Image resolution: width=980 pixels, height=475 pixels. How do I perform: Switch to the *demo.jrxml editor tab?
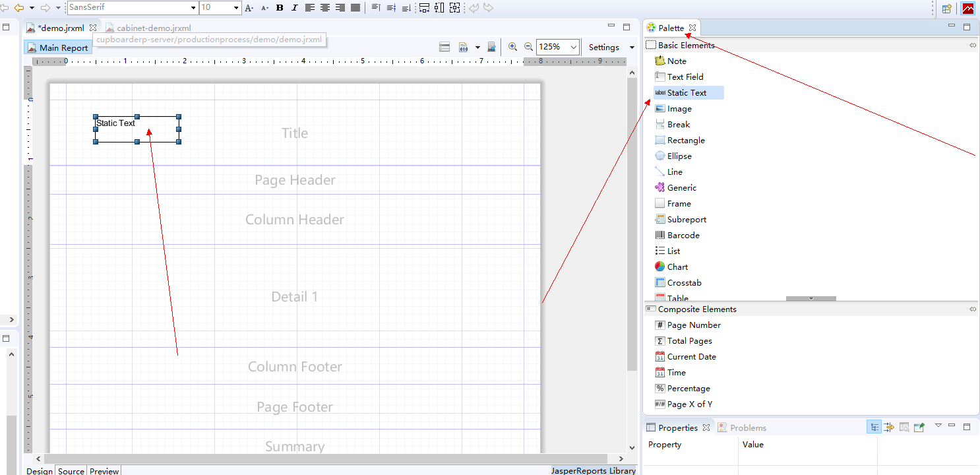point(61,28)
